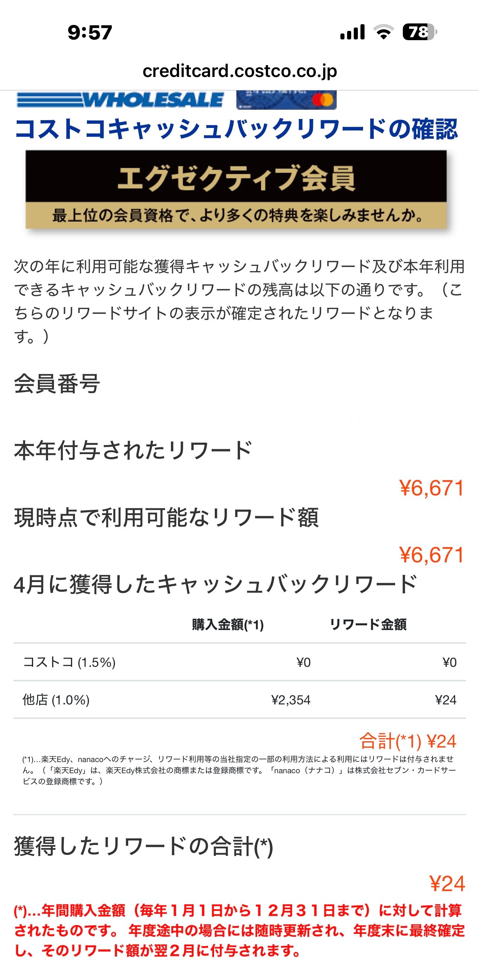Open the エグゼクティブ会員 banner
This screenshot has height=980, width=479.
[x=236, y=189]
